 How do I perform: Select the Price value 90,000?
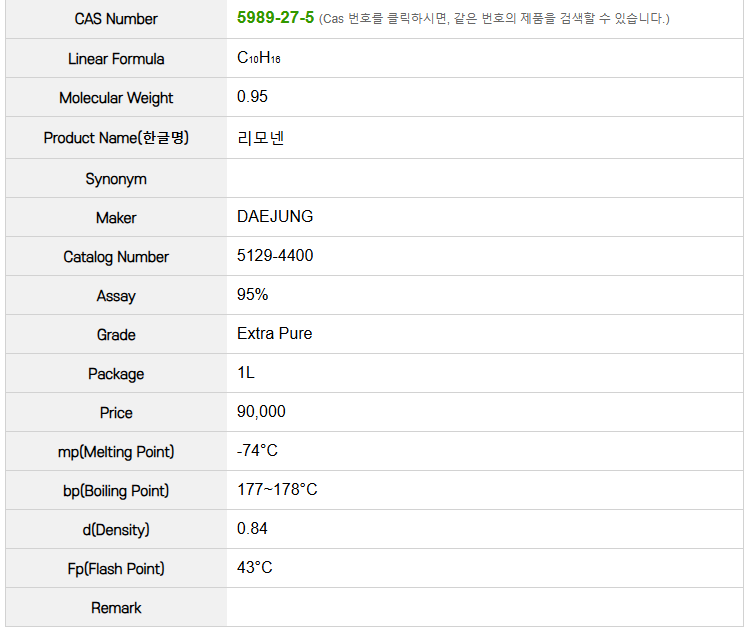[261, 412]
